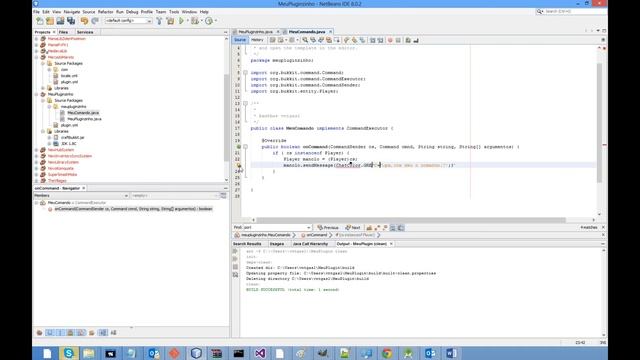The height and width of the screenshot is (360, 640).
Task: Click the Undo toolbar icon
Action: (84, 21)
